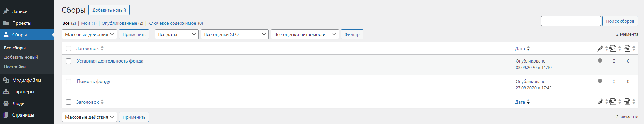Click the search field for сборы
The width and height of the screenshot is (644, 124).
pyautogui.click(x=571, y=21)
